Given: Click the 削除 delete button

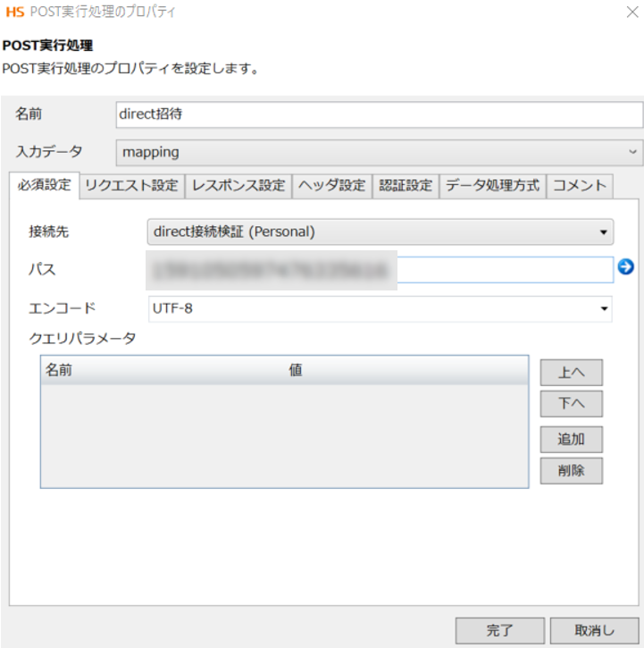Looking at the screenshot, I should (572, 470).
